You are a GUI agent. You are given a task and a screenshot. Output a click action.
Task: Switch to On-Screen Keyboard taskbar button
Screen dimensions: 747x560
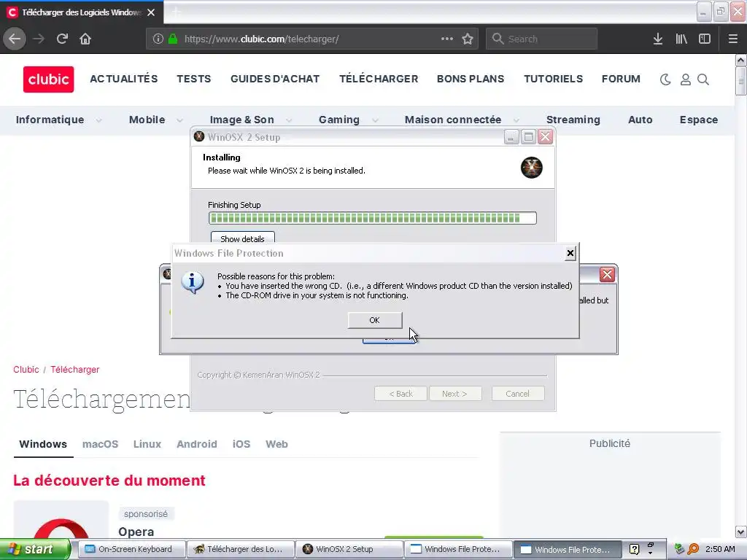[131, 549]
